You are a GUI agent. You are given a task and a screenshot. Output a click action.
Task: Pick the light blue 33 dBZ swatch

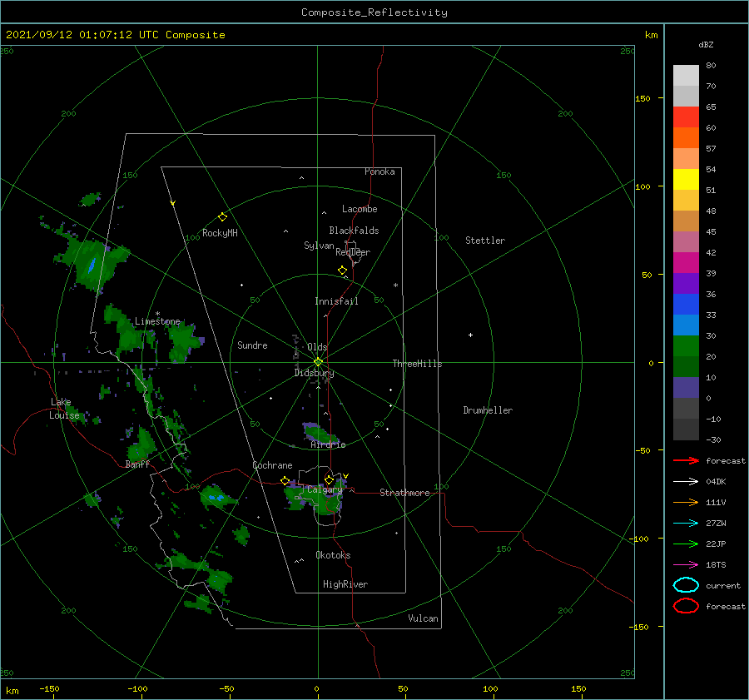(686, 325)
